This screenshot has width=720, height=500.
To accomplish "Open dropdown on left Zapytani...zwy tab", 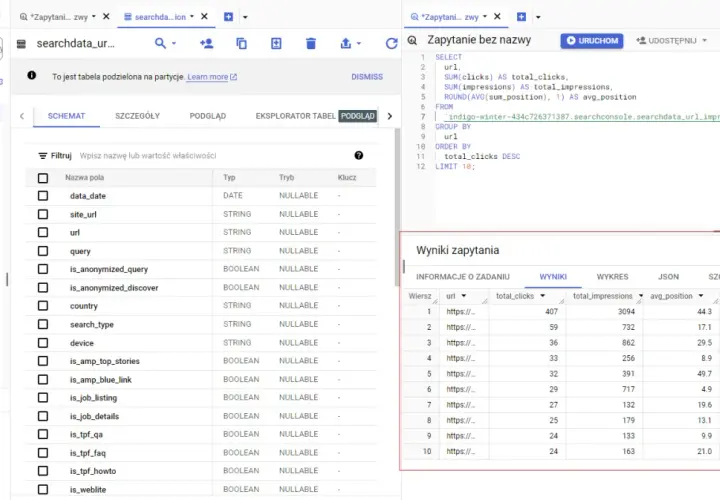I will [94, 16].
